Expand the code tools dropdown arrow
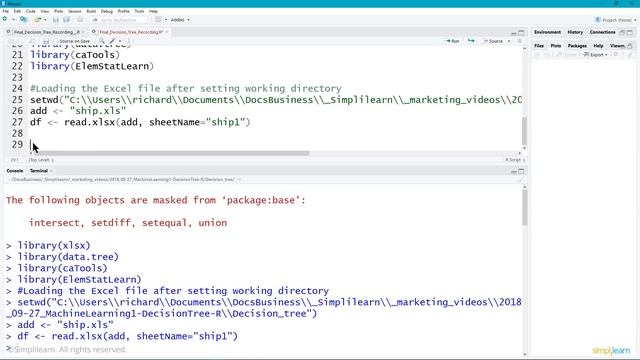 [x=120, y=41]
